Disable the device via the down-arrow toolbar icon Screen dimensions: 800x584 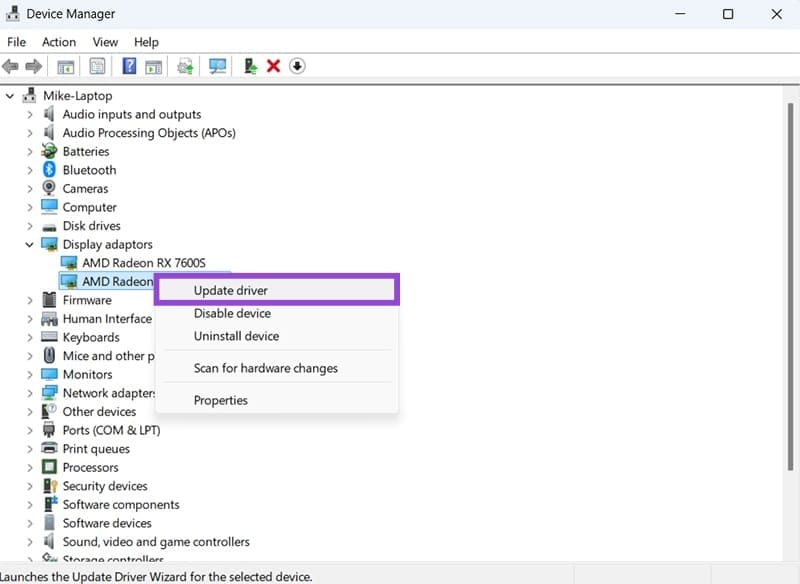coord(297,66)
